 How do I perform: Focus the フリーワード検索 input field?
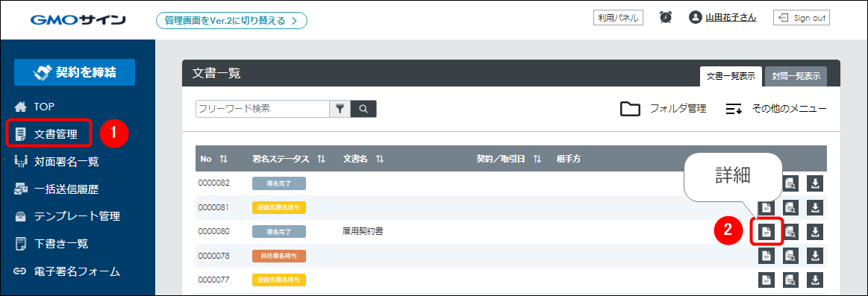263,109
